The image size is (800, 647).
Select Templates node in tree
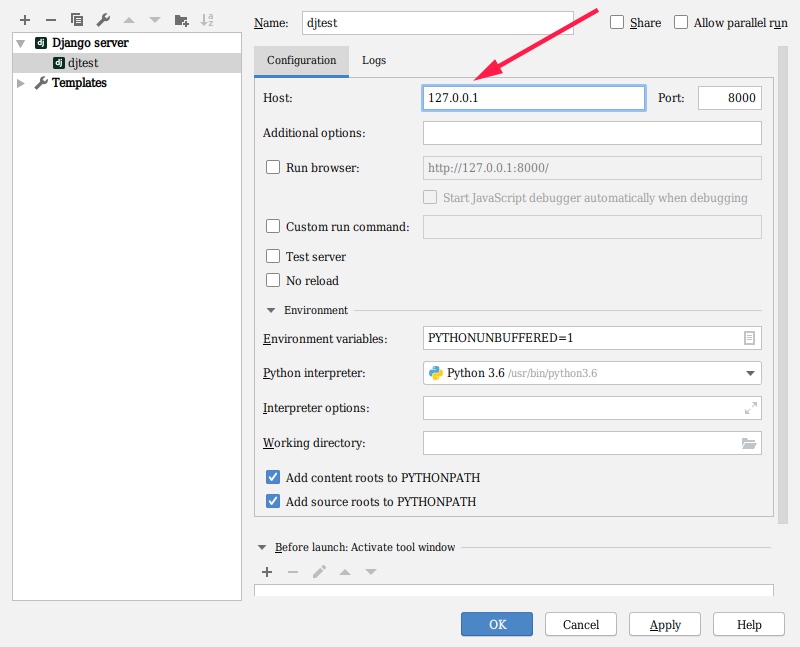click(x=127, y=83)
